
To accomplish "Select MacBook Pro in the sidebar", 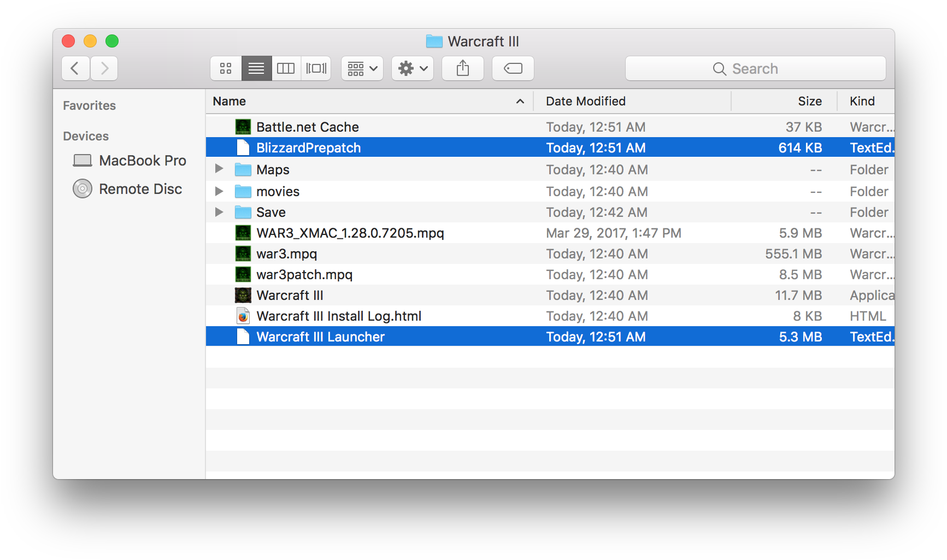I will (130, 161).
